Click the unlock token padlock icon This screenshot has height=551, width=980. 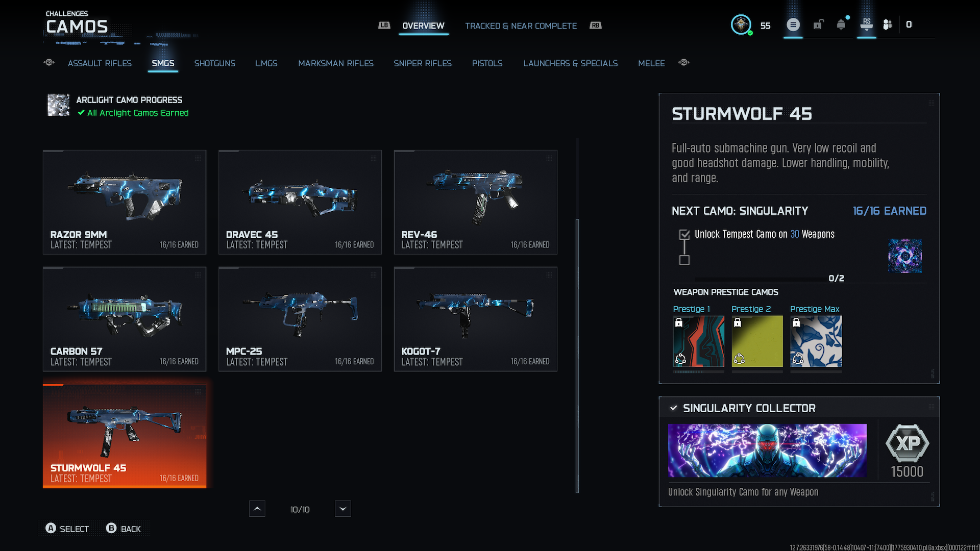click(818, 24)
